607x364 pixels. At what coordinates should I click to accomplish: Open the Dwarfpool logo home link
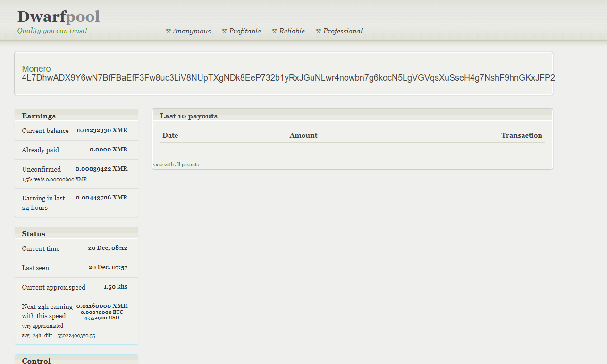(x=59, y=17)
